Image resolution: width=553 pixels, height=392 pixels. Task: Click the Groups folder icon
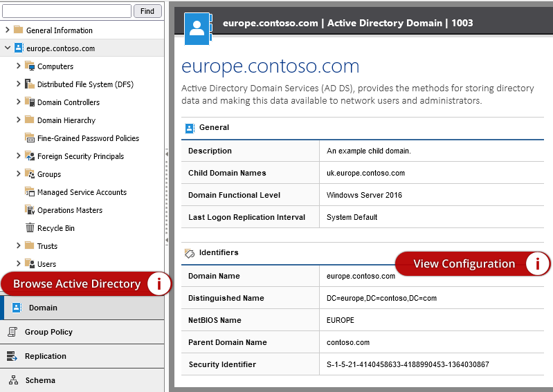[30, 174]
